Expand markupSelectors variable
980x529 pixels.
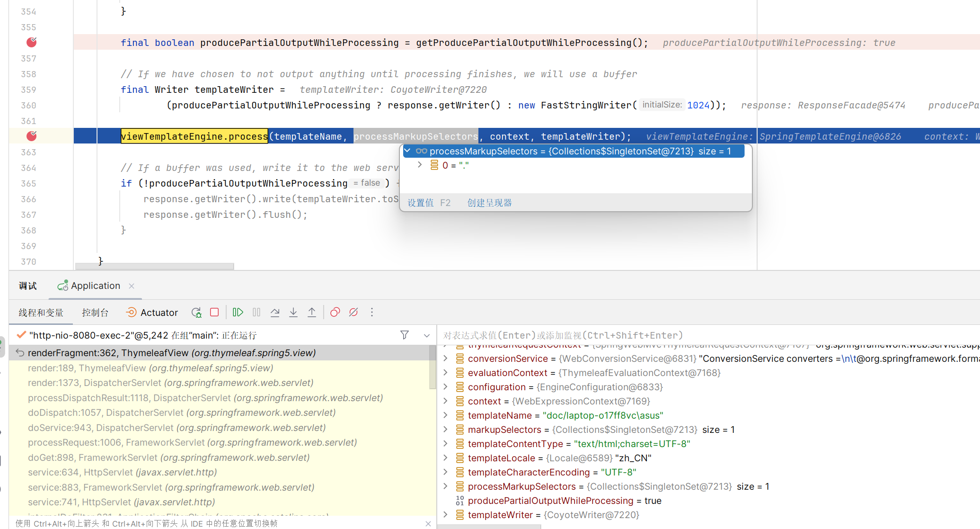pyautogui.click(x=445, y=430)
